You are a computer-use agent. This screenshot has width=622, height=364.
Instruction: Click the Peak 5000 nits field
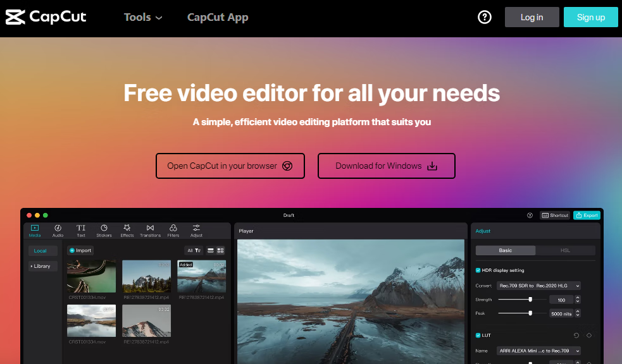tap(561, 313)
